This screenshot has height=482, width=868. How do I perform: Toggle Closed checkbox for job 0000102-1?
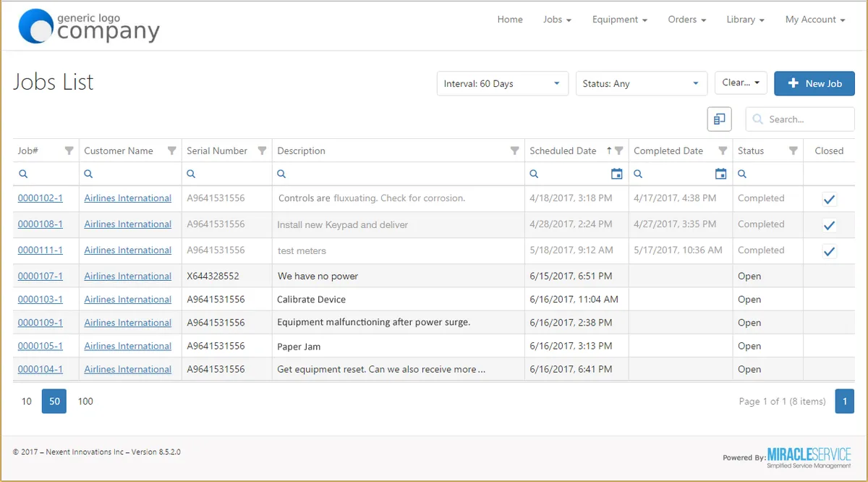tap(829, 199)
